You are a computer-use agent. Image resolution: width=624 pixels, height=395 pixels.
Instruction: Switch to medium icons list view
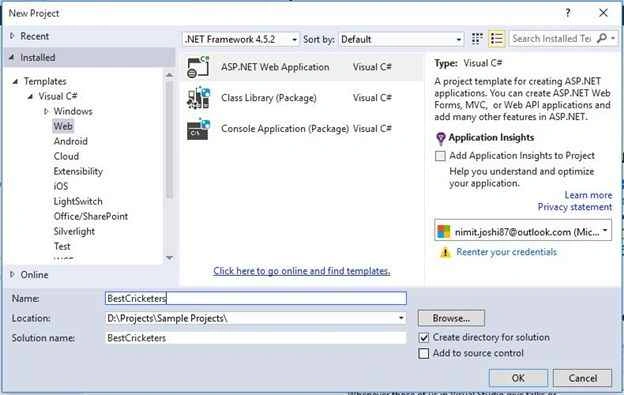[x=496, y=39]
